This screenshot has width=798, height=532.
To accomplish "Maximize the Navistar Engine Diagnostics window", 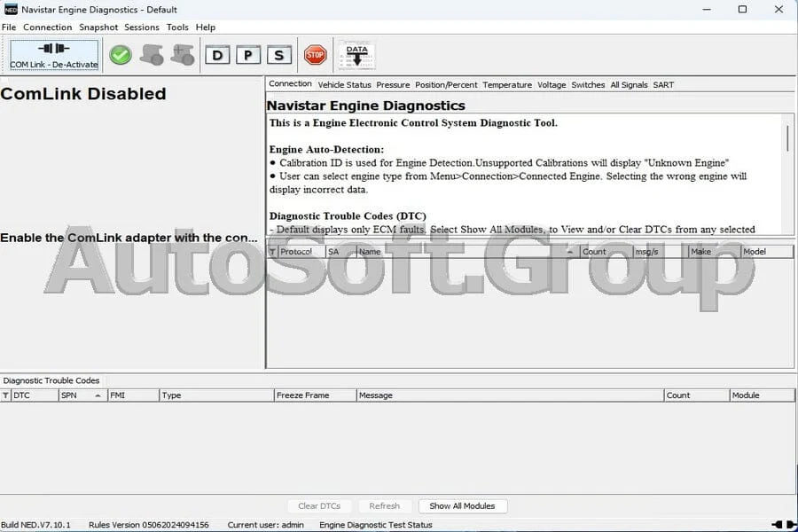I will click(742, 10).
